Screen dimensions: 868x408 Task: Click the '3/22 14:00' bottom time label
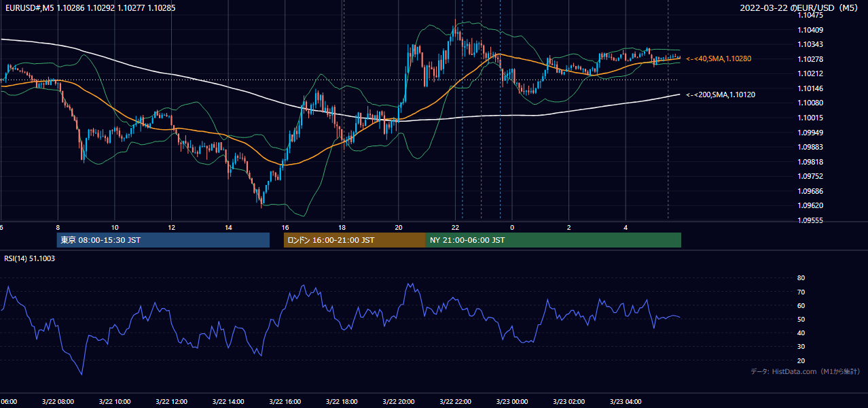pos(228,402)
